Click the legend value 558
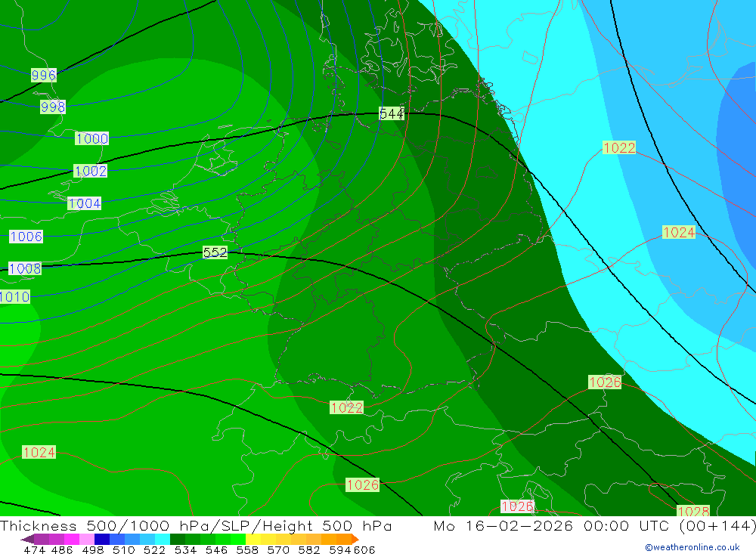 [247, 549]
